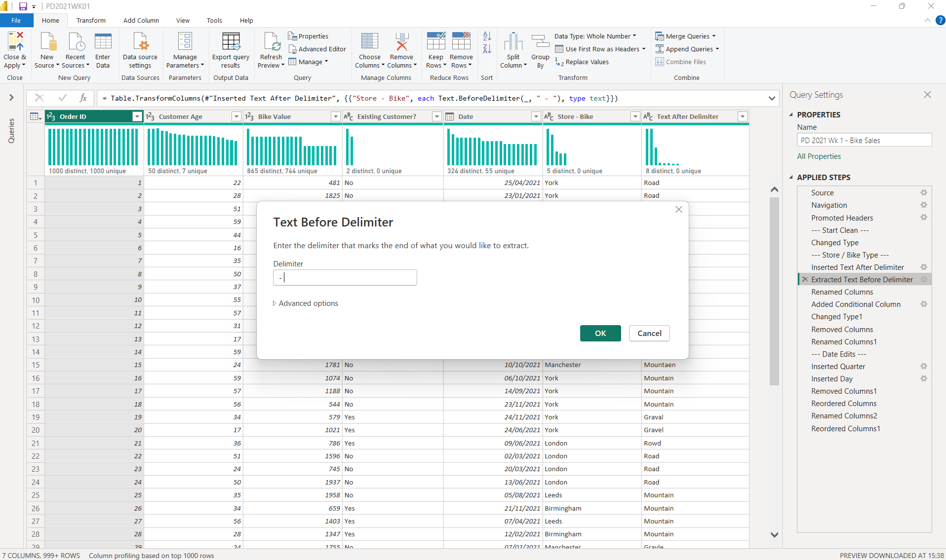Click the Delimiter text field

point(345,278)
